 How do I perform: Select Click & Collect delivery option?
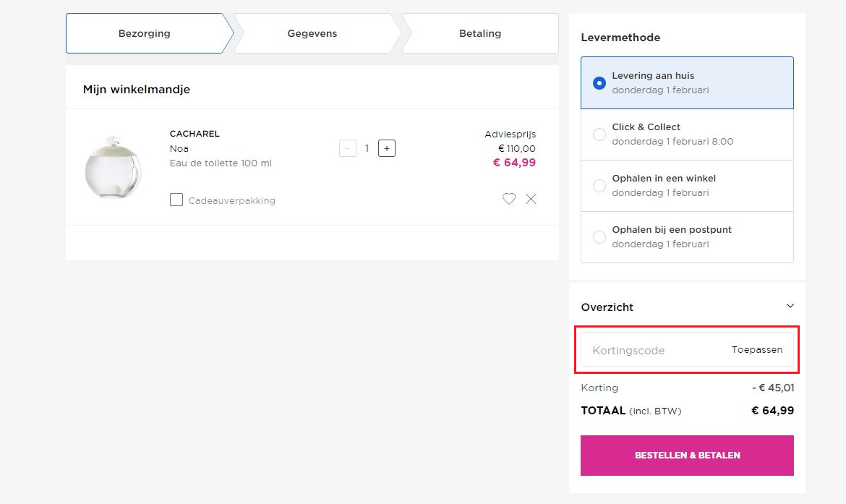(x=599, y=134)
